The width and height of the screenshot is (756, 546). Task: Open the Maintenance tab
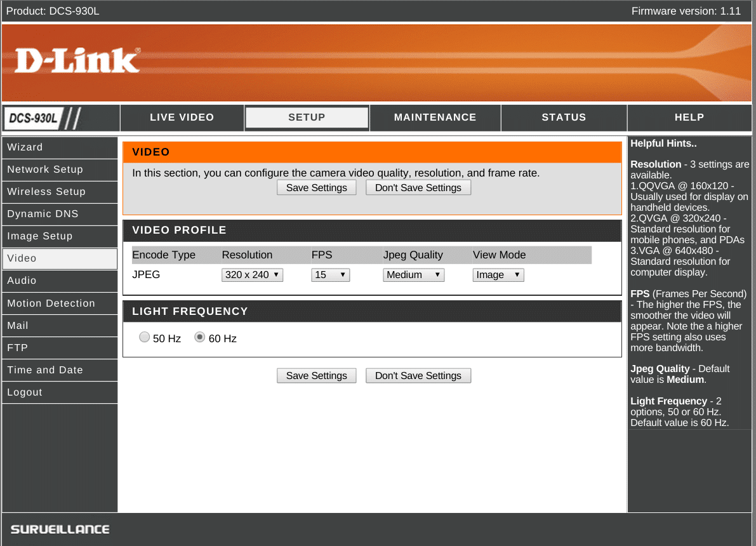pos(435,117)
